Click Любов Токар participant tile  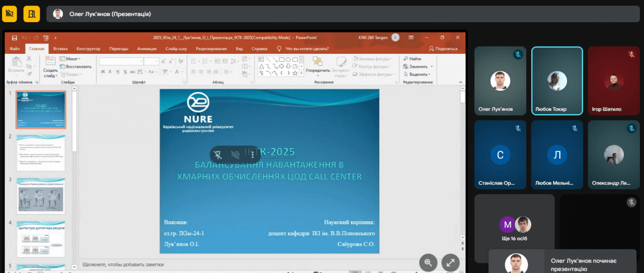coord(557,81)
